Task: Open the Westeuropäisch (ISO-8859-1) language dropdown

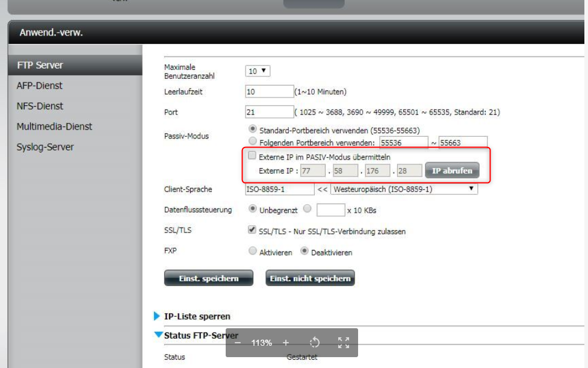Action: point(404,189)
